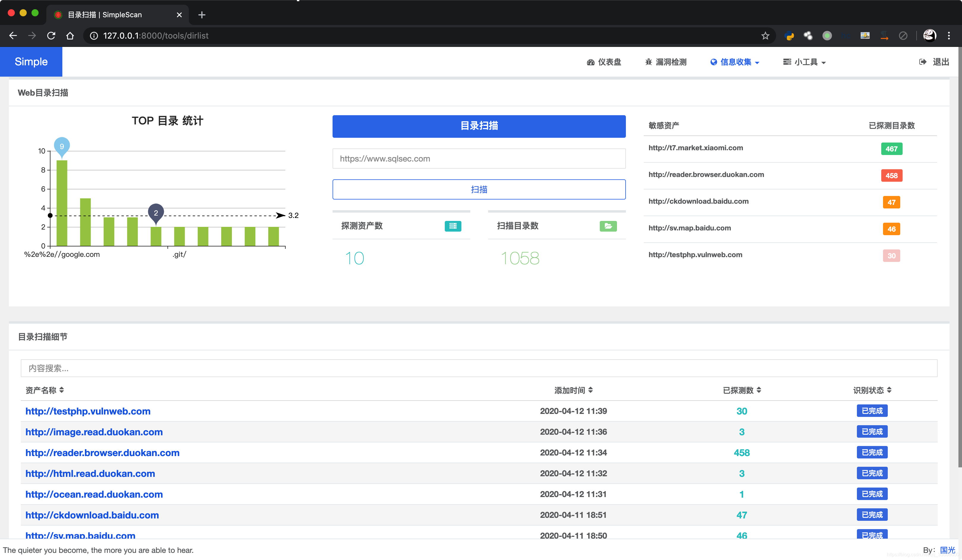962x560 pixels.
Task: Click the profile avatar in browser toolbar
Action: pyautogui.click(x=930, y=36)
